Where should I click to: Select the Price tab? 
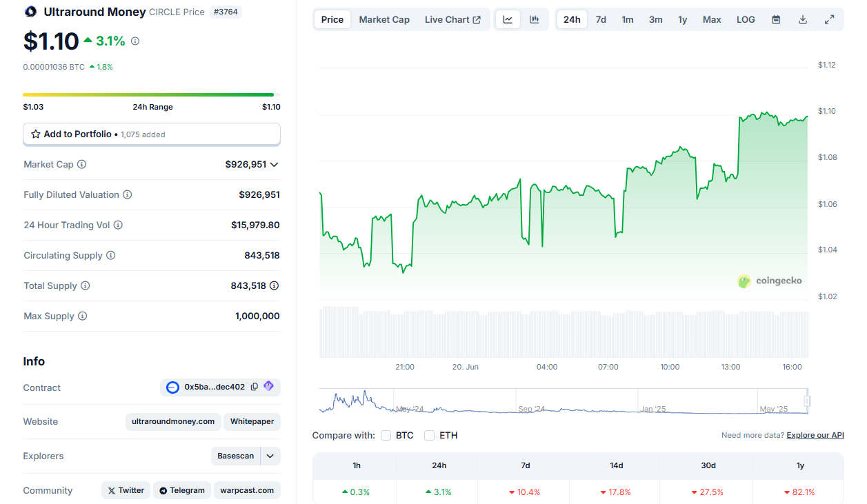pos(332,19)
